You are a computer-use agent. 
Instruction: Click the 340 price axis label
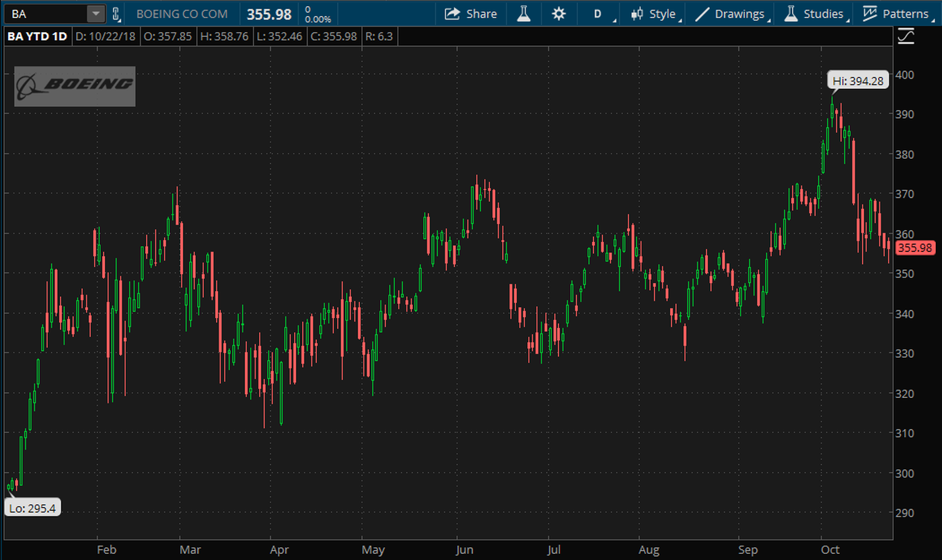(x=904, y=313)
